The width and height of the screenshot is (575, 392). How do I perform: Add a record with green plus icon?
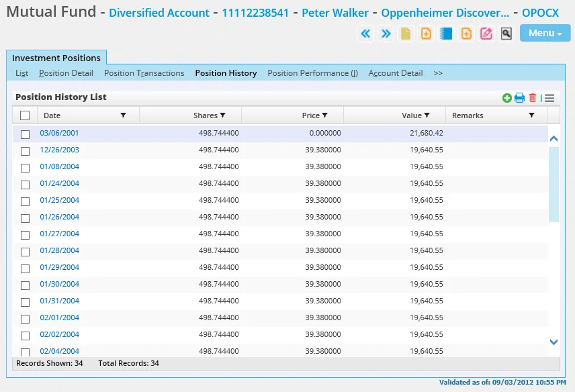click(x=507, y=98)
